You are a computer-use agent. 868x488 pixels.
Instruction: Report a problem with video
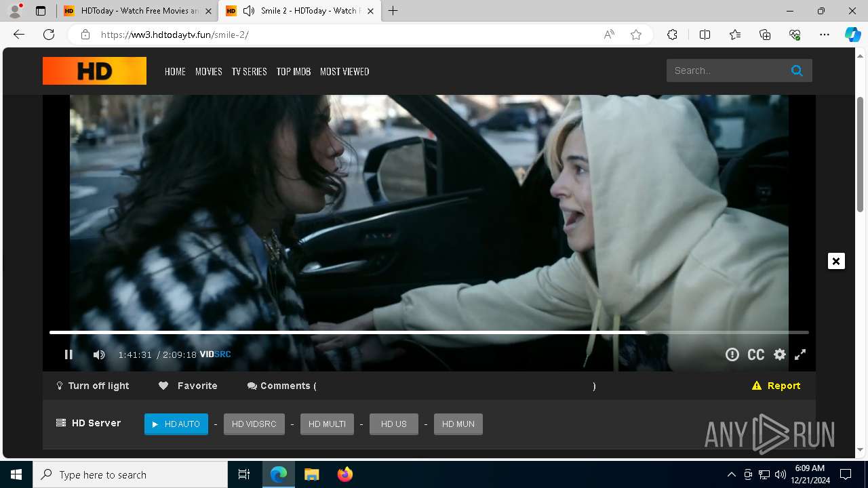(x=776, y=386)
